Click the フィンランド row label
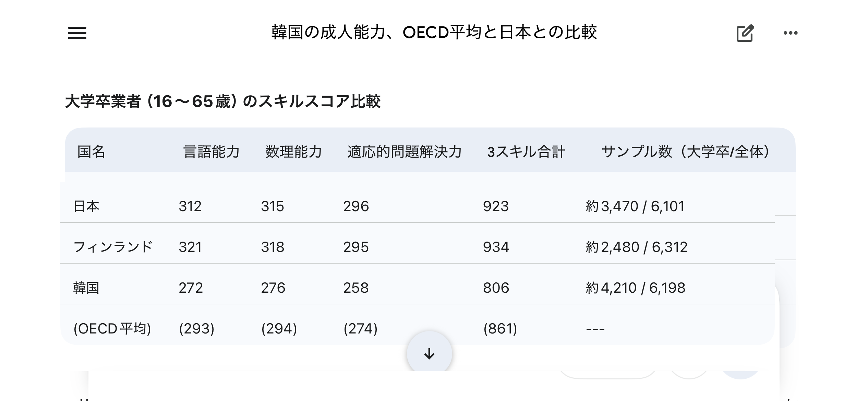Viewport: 868px width, 401px height. pyautogui.click(x=113, y=247)
